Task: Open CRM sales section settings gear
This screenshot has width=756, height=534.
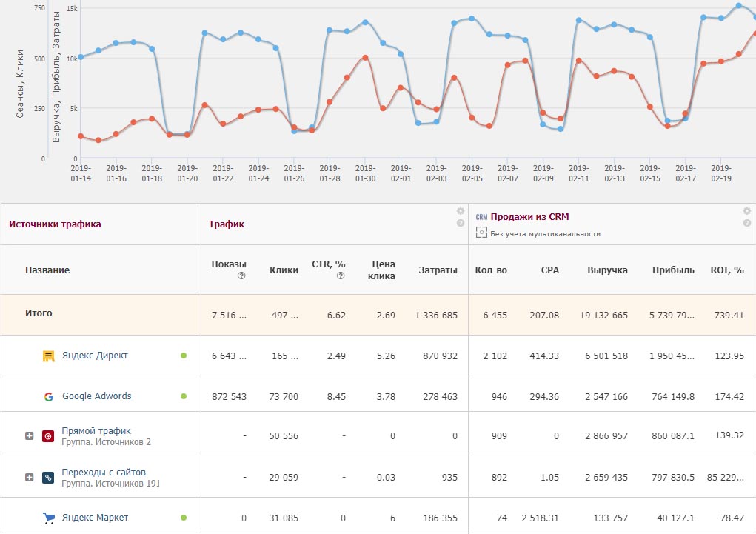Action: 747,211
